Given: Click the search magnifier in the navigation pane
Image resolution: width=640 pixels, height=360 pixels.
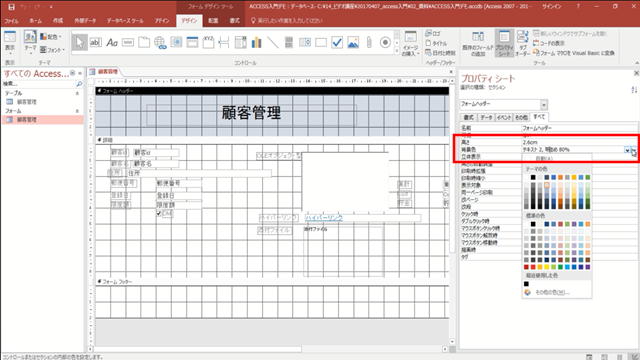Looking at the screenshot, I should (79, 84).
